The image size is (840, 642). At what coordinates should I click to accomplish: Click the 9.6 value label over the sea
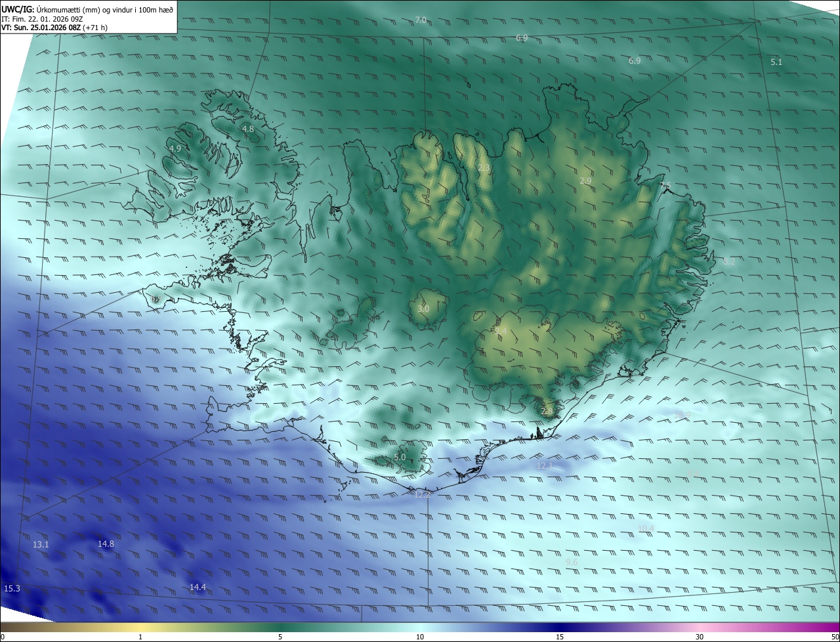pos(572,563)
